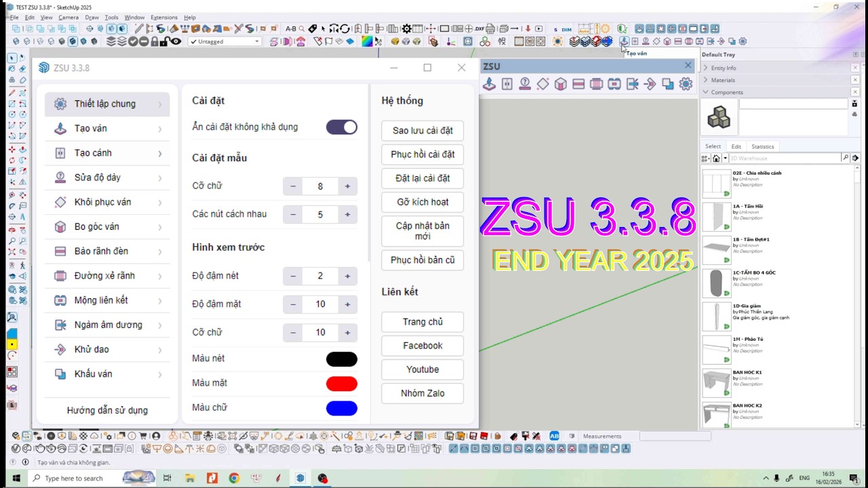The image size is (868, 488).
Task: Toggle Ẩn cài đặt không khả dụng switch
Action: click(x=342, y=127)
